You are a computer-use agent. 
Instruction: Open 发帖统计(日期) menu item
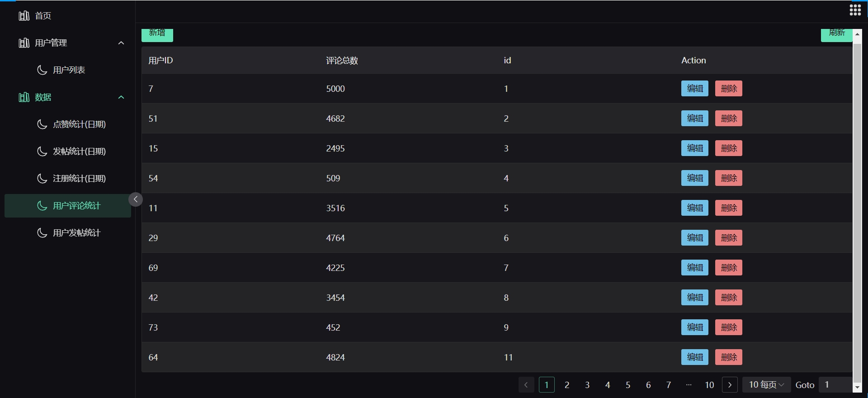pyautogui.click(x=79, y=152)
